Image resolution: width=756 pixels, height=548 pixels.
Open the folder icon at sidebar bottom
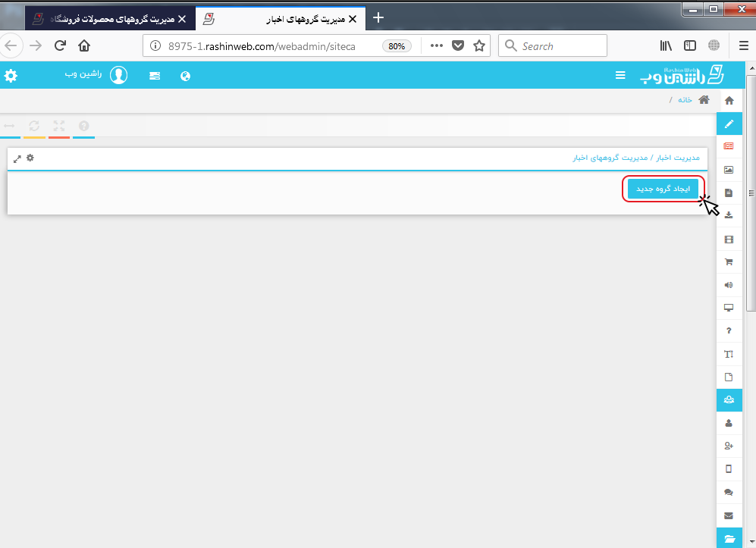pos(729,538)
